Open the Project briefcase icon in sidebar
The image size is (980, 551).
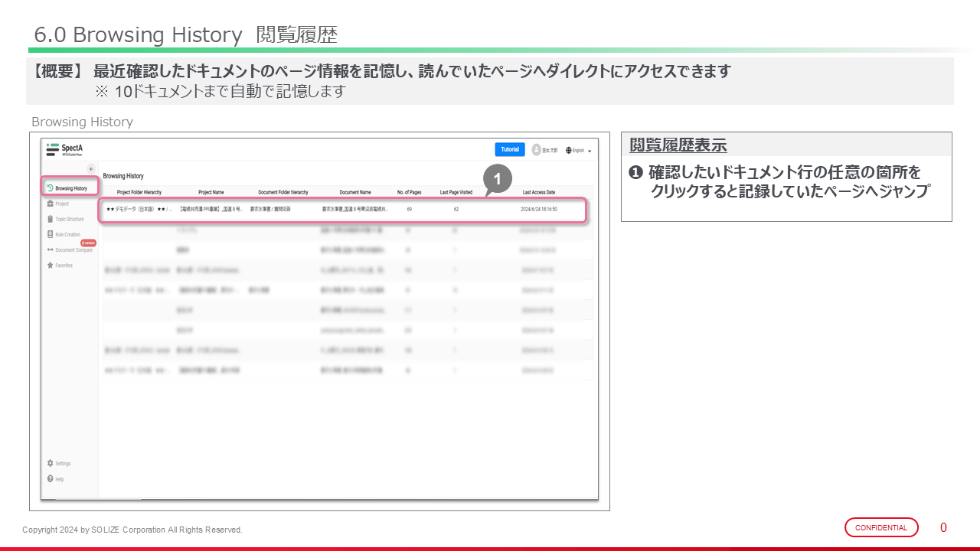point(50,204)
